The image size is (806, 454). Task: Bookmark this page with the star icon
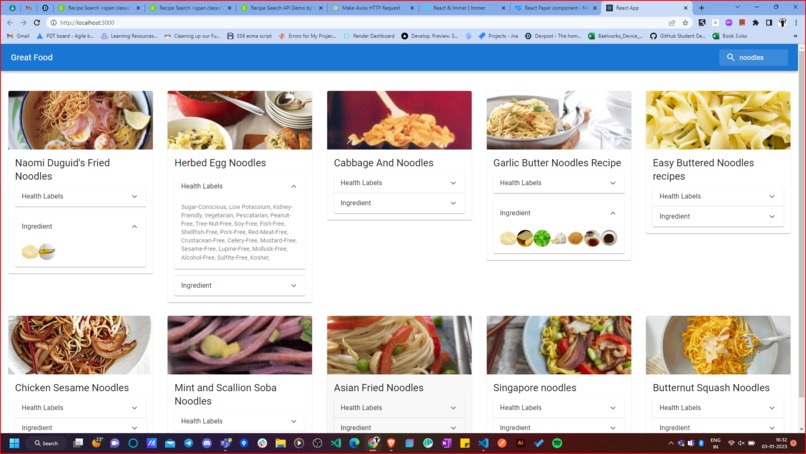[685, 23]
